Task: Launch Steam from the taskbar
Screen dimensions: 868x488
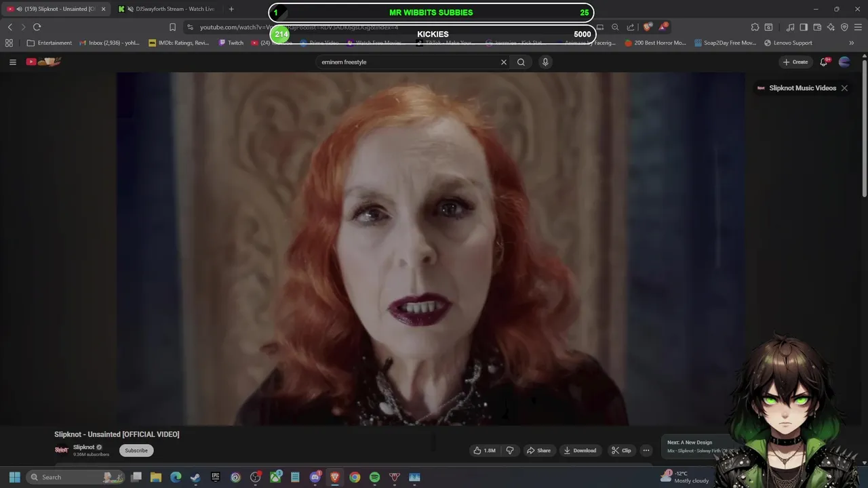Action: pyautogui.click(x=195, y=477)
